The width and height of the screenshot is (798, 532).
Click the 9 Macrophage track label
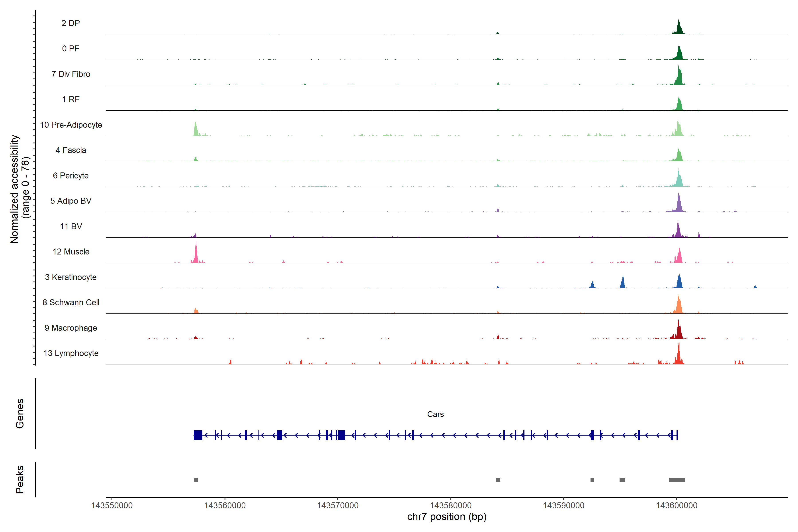click(70, 328)
